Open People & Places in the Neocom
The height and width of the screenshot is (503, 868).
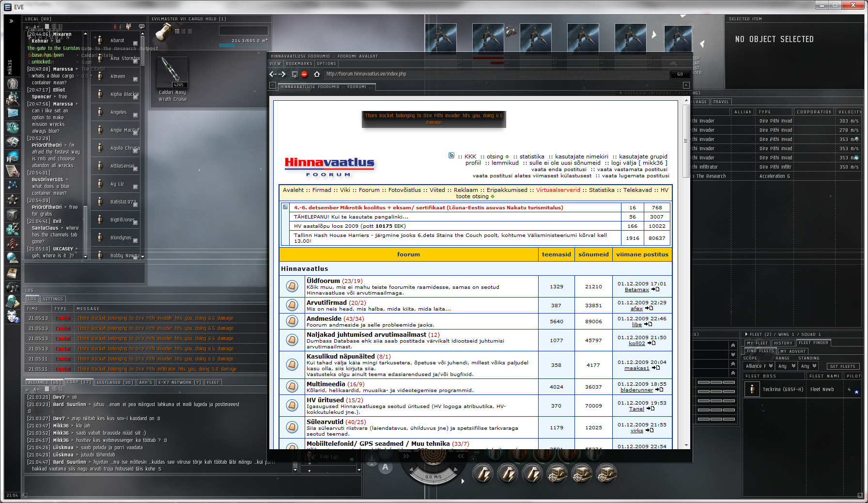[13, 98]
